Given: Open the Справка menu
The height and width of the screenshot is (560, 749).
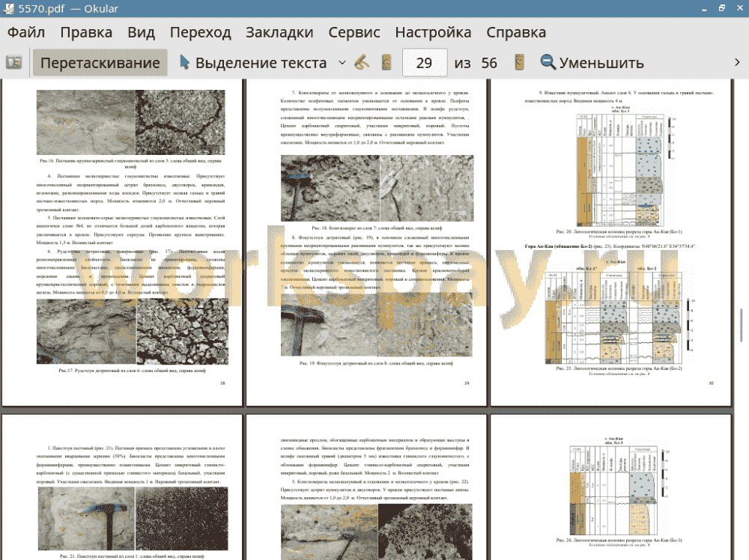Looking at the screenshot, I should point(516,32).
